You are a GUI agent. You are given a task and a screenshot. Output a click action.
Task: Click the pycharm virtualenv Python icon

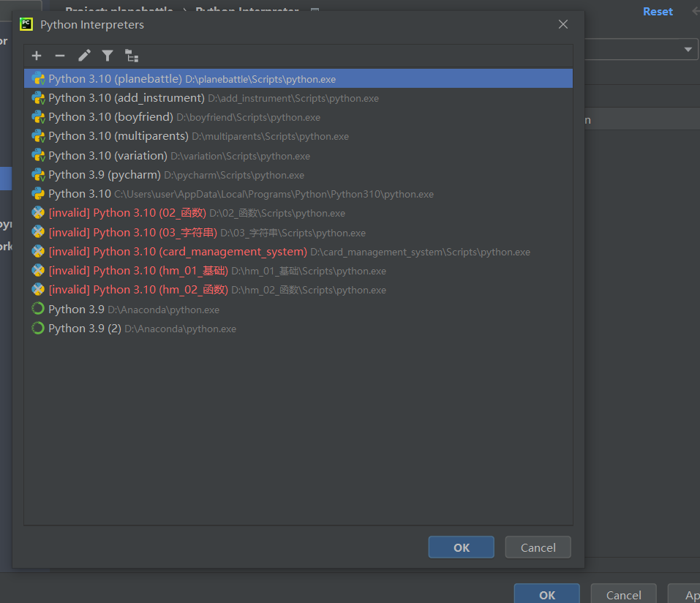[38, 175]
